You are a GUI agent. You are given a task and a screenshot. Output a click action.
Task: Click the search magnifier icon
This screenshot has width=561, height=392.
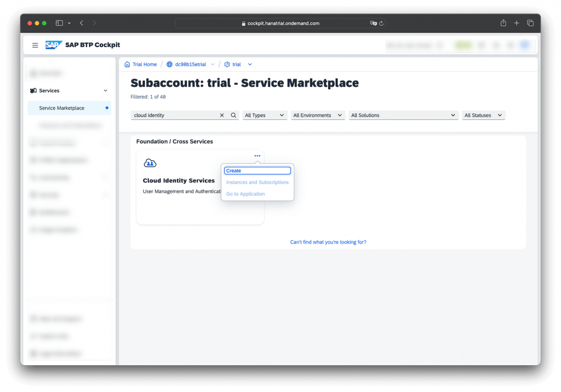pos(233,115)
